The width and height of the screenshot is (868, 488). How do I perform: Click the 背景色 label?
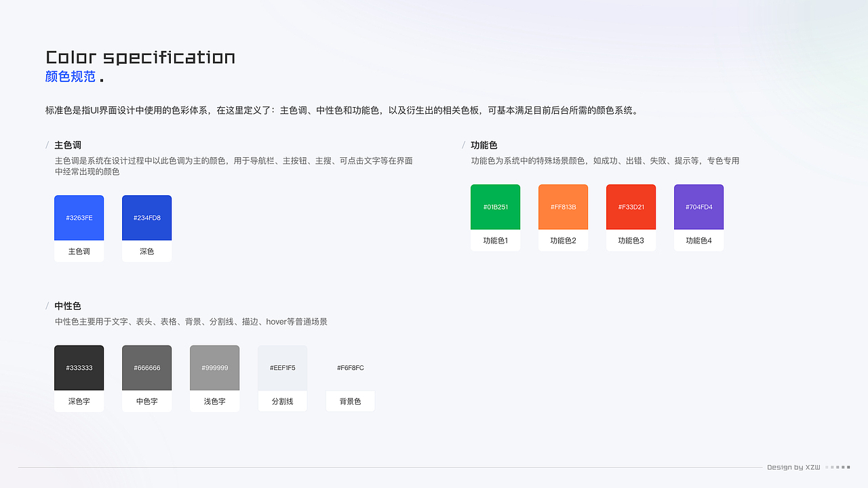click(350, 402)
